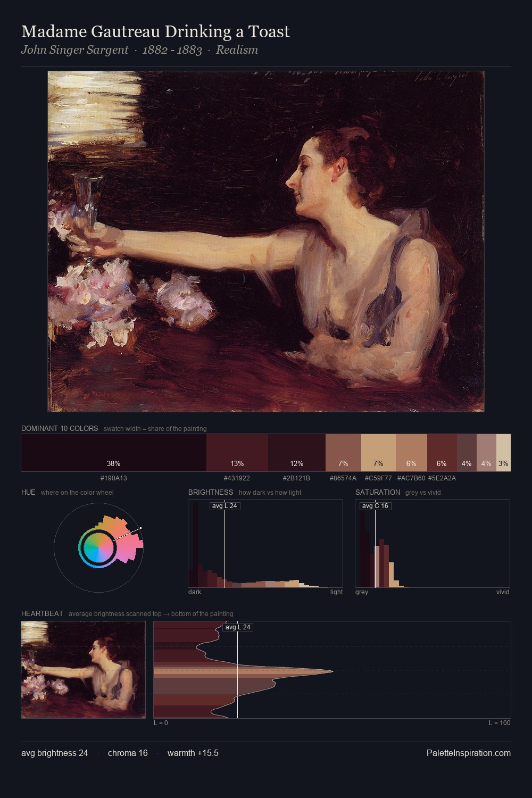Image resolution: width=532 pixels, height=798 pixels.
Task: Choose the 6% #5E2A2A swatch
Action: click(x=442, y=453)
